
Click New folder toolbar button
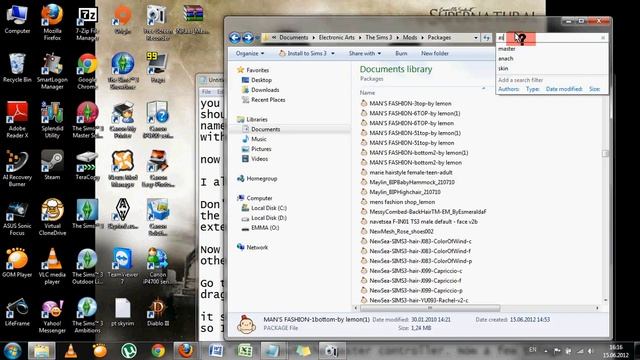pos(435,53)
